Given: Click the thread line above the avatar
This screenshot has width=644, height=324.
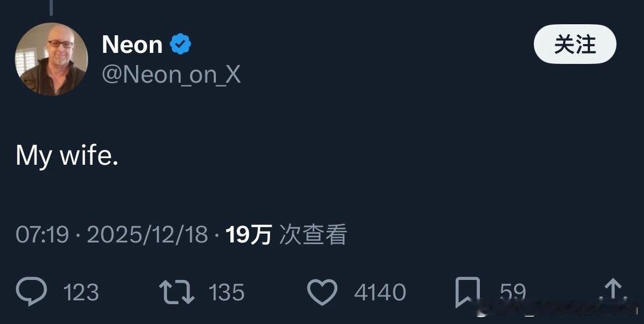Looking at the screenshot, I should coord(51,8).
